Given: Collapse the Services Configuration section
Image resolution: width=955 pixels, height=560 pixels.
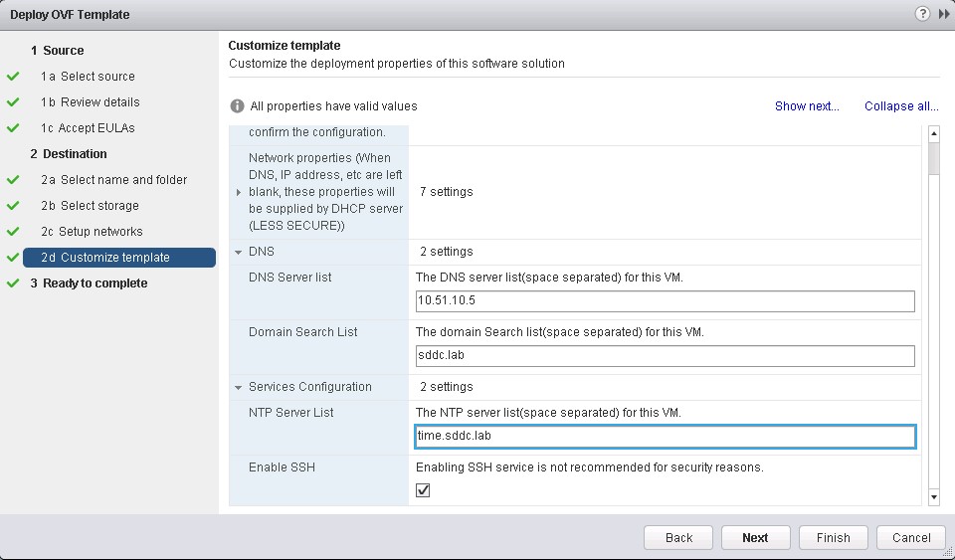Looking at the screenshot, I should click(239, 387).
